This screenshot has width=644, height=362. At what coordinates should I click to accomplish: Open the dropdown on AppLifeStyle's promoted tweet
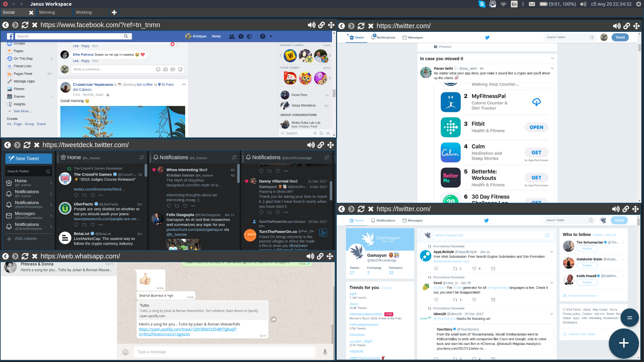coord(551,251)
